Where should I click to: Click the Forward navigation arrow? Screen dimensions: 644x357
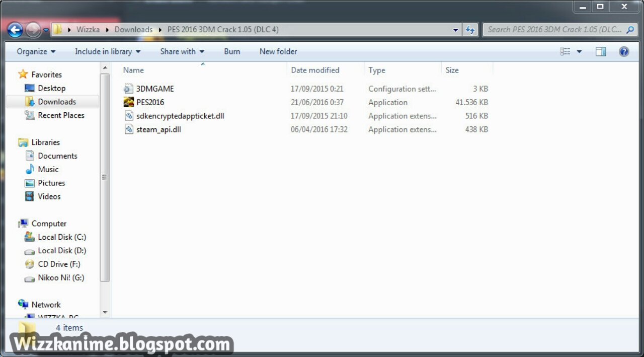pos(33,30)
